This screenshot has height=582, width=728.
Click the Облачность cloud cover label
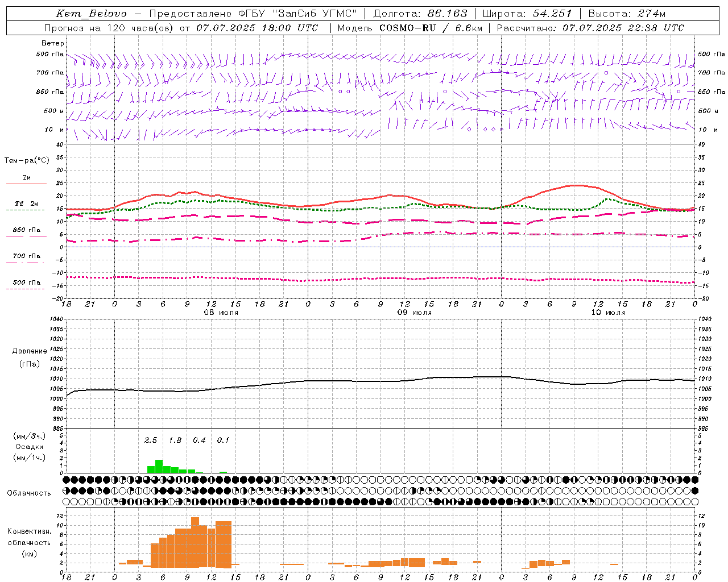tap(29, 493)
